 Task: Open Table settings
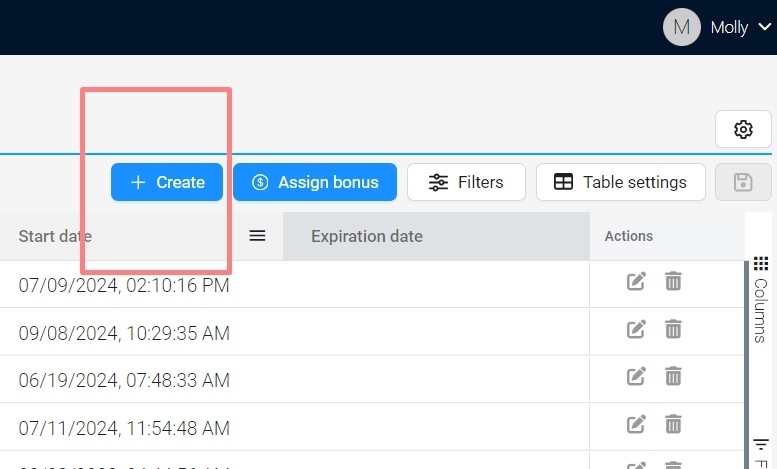point(620,182)
